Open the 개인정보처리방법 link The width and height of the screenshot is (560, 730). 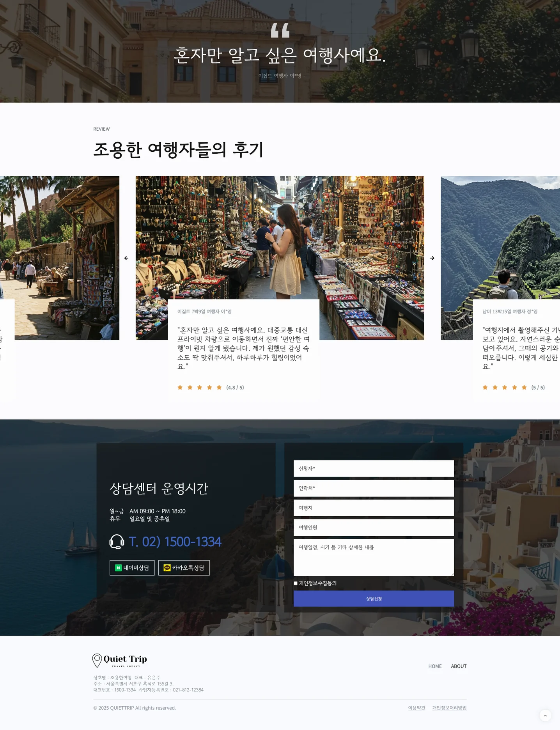pos(449,708)
